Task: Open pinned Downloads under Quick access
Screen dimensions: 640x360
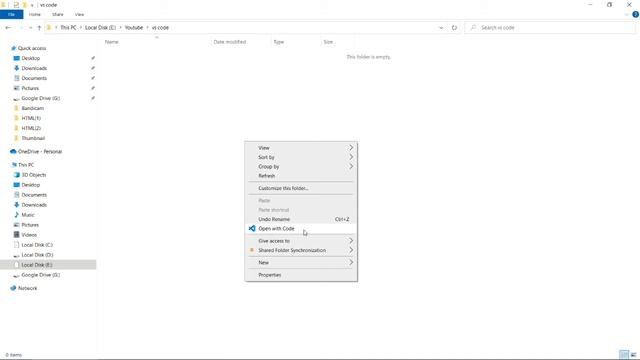Action: pyautogui.click(x=34, y=68)
